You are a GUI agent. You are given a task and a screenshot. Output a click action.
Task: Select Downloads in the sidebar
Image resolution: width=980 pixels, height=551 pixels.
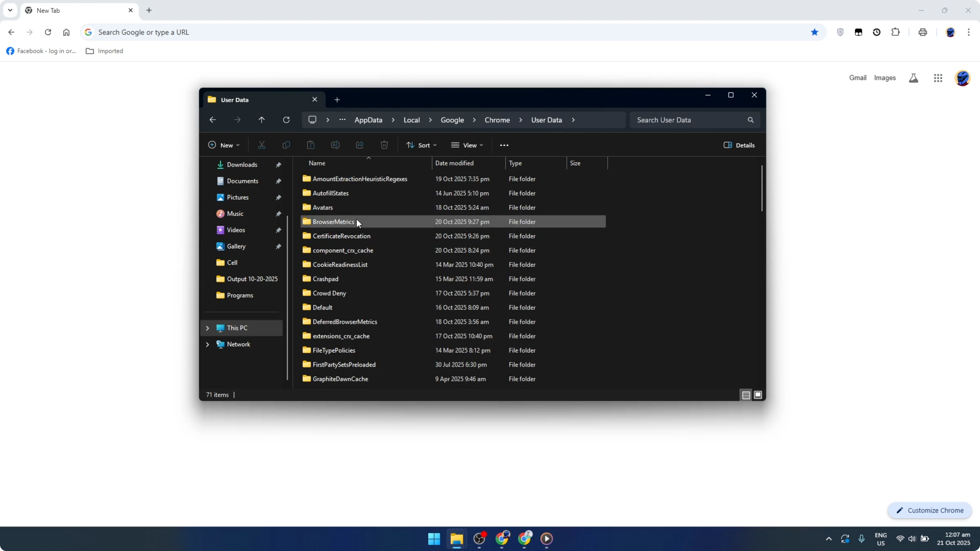click(x=242, y=165)
